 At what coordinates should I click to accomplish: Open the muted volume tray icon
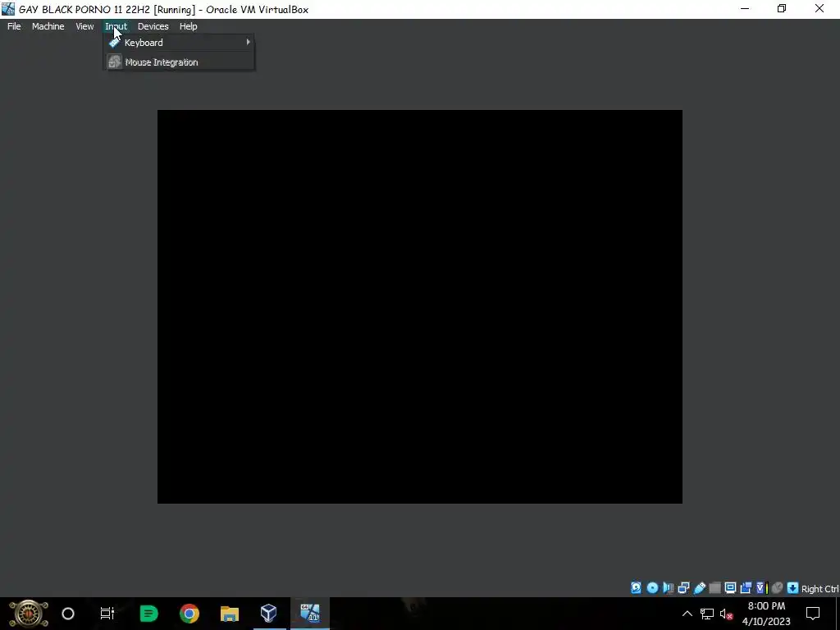[x=727, y=614]
